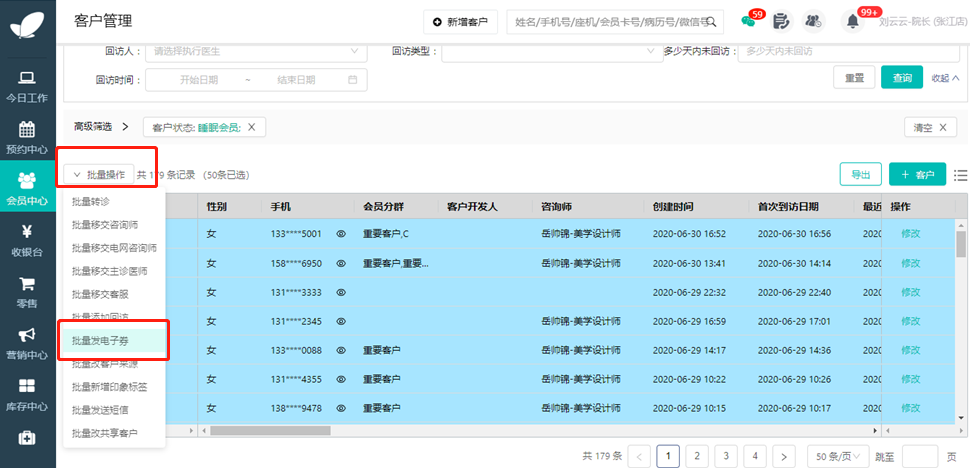Open the 批量操作 dropdown
Screen dimensions: 970x468
tap(99, 175)
